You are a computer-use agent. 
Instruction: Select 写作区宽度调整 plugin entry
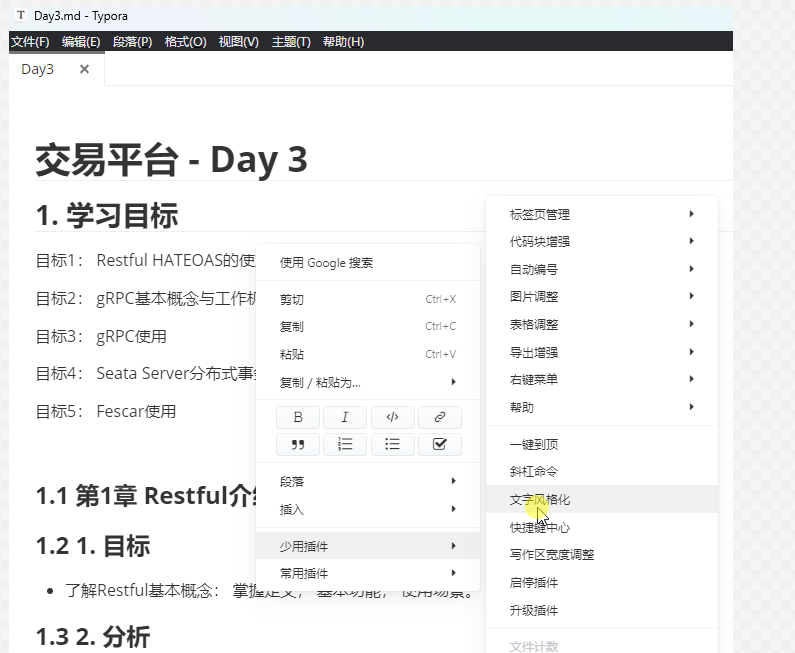[x=602, y=555]
